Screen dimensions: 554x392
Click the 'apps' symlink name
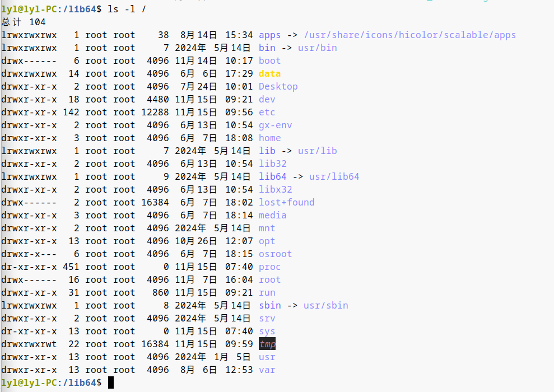(x=269, y=35)
